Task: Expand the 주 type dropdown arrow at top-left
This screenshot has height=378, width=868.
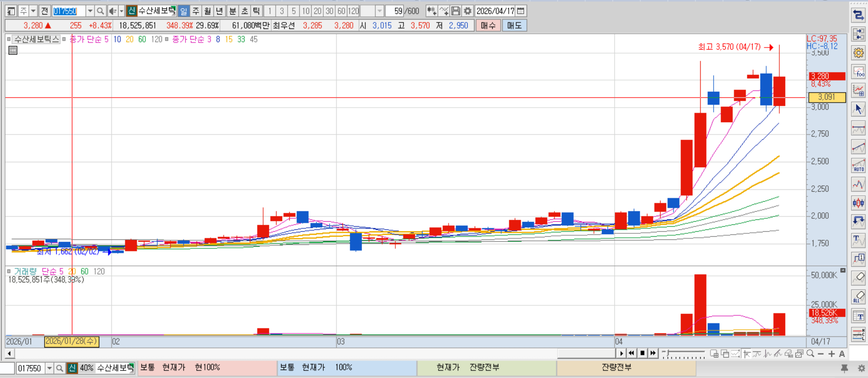Action: [x=33, y=11]
